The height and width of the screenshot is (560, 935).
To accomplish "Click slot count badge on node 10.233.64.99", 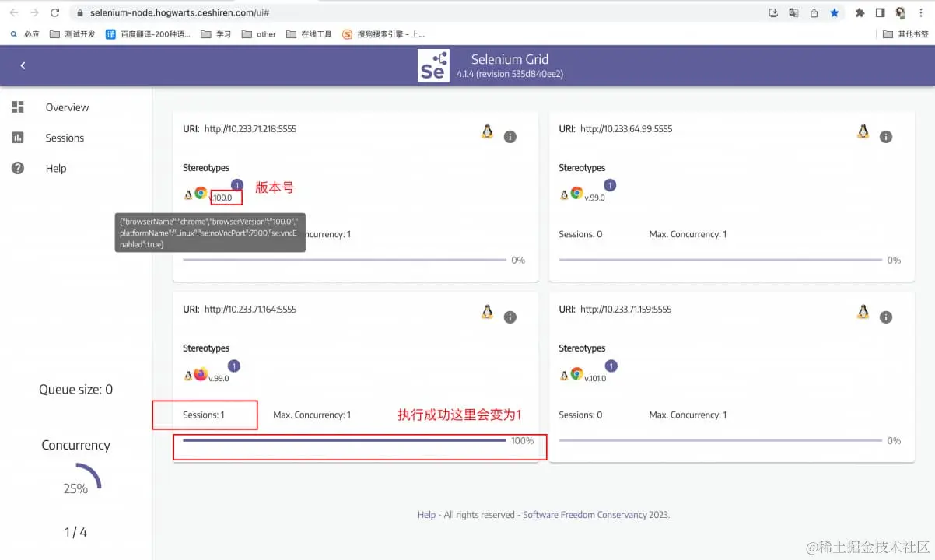I will [610, 185].
